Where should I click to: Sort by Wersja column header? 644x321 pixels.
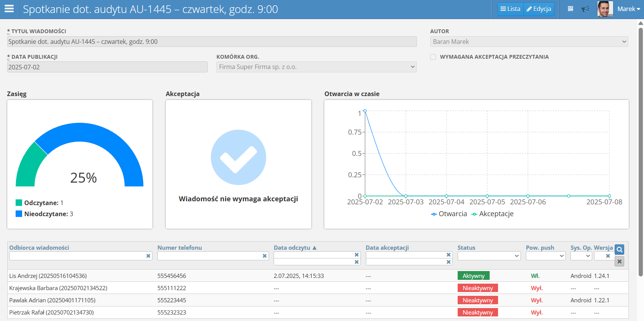603,247
